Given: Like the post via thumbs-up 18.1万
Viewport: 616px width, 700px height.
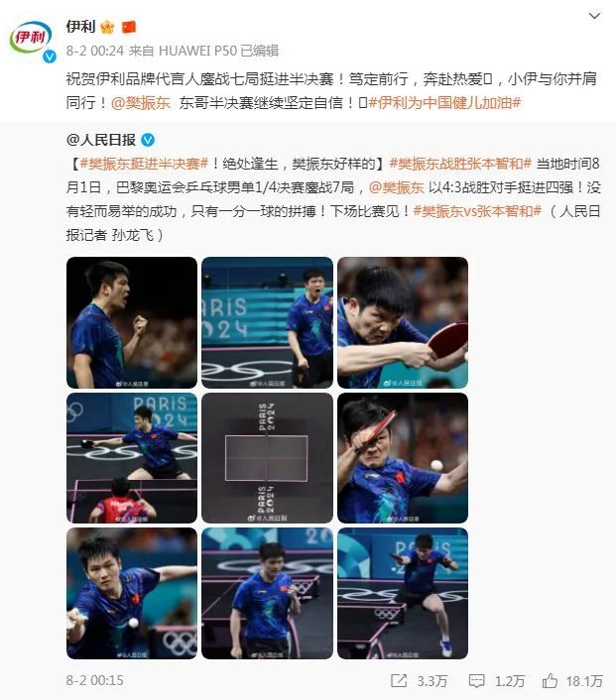Looking at the screenshot, I should coord(550,680).
